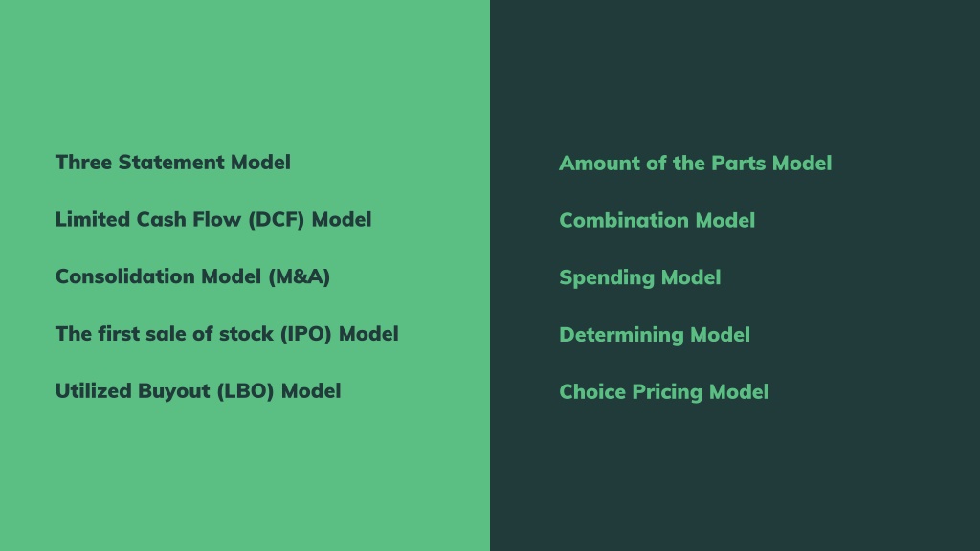Select The first sale of stock line
The width and height of the screenshot is (980, 551).
tap(227, 334)
